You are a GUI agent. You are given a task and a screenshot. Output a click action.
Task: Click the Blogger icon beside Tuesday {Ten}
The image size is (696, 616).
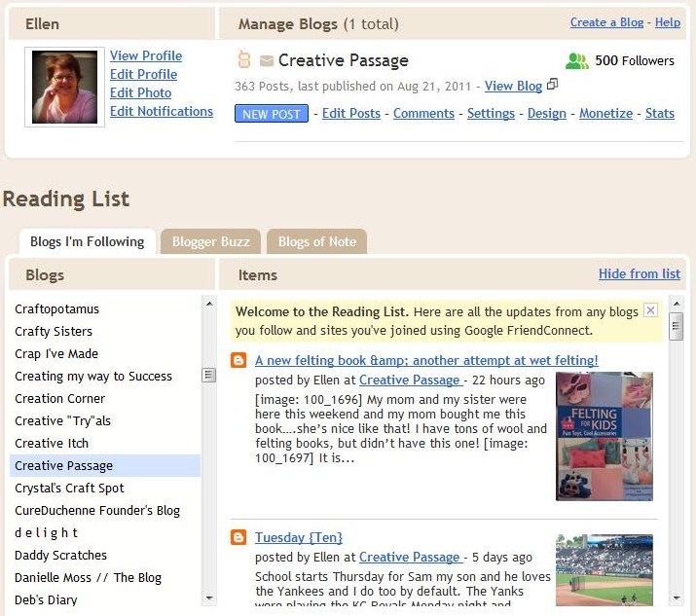(x=238, y=537)
